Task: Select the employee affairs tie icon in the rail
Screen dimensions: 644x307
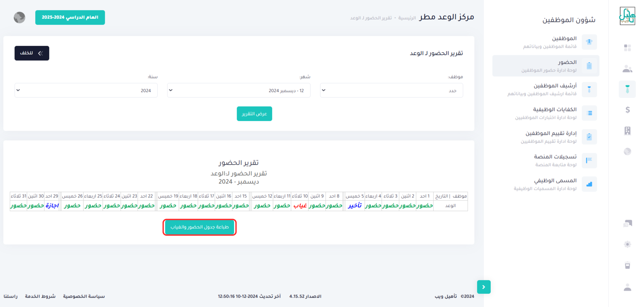Action: tap(627, 89)
